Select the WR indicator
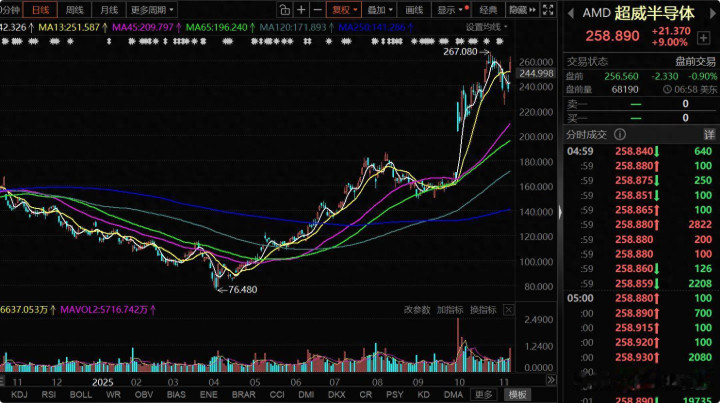720x403 pixels. coord(113,394)
